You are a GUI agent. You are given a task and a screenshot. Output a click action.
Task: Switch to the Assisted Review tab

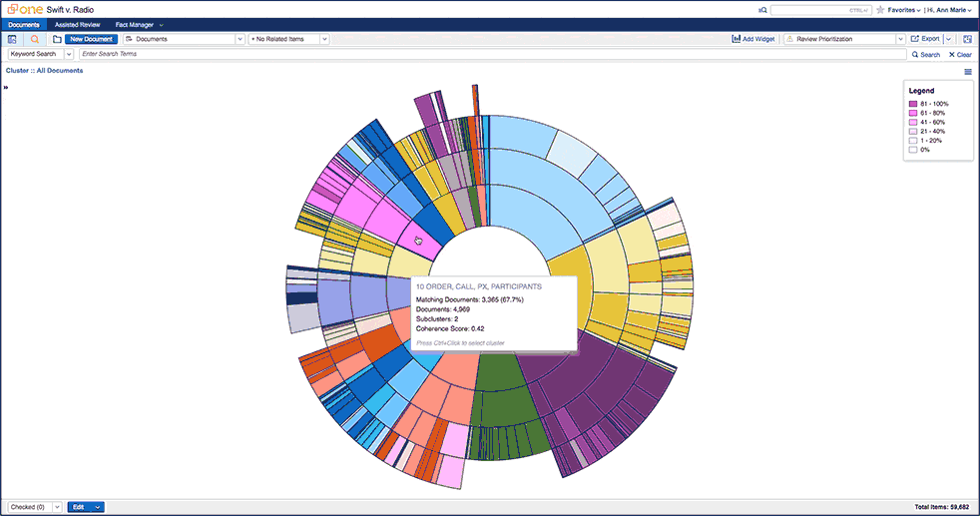[77, 24]
